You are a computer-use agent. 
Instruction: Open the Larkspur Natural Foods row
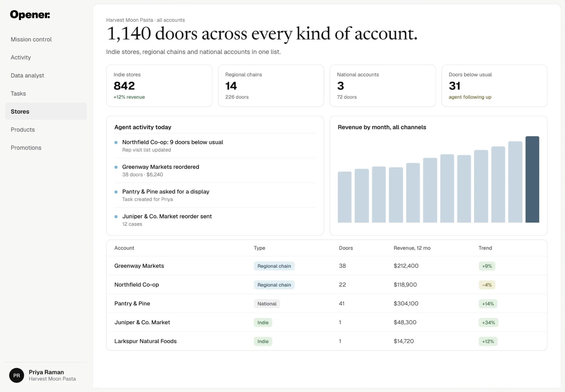(327, 341)
